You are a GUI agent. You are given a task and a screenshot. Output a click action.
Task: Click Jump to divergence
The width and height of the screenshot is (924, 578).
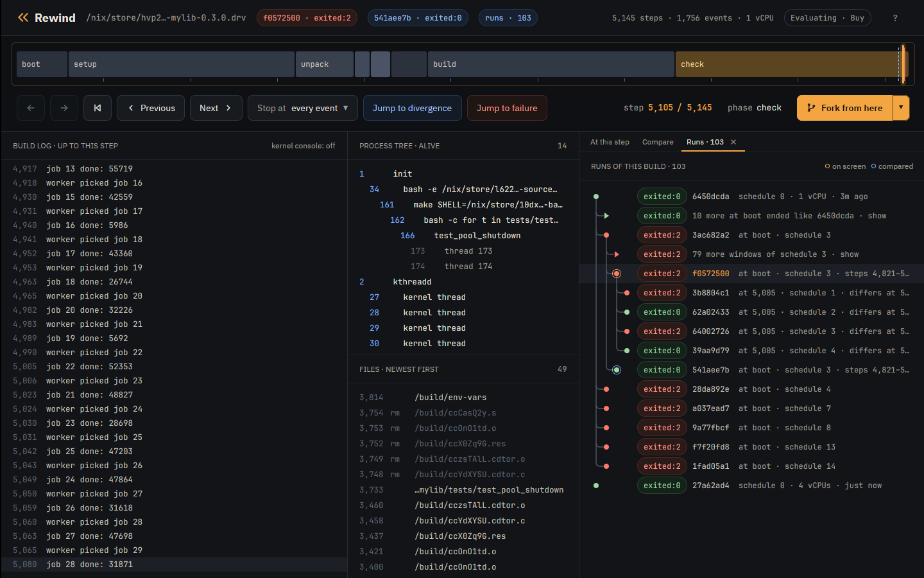point(412,108)
